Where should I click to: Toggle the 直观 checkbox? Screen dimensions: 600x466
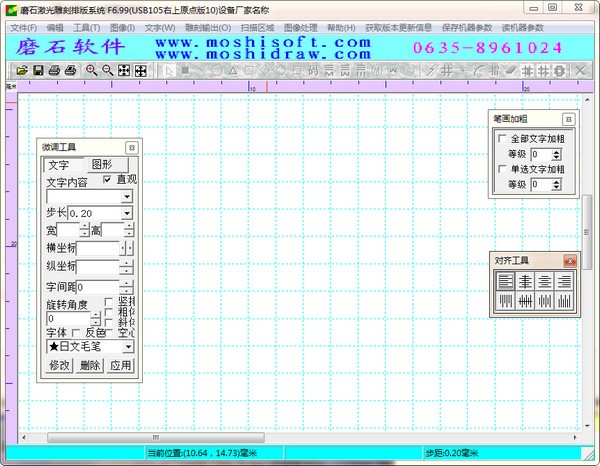pyautogui.click(x=108, y=180)
